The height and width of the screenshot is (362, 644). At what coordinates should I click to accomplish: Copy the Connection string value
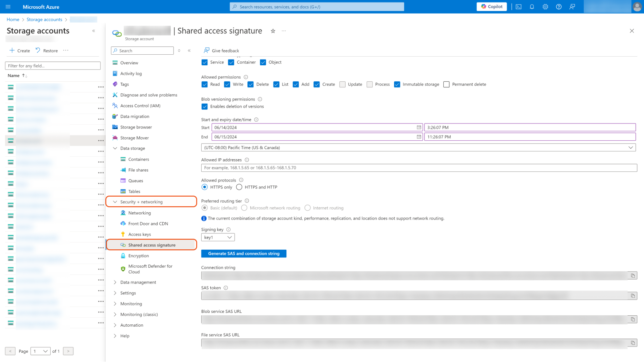pos(632,276)
